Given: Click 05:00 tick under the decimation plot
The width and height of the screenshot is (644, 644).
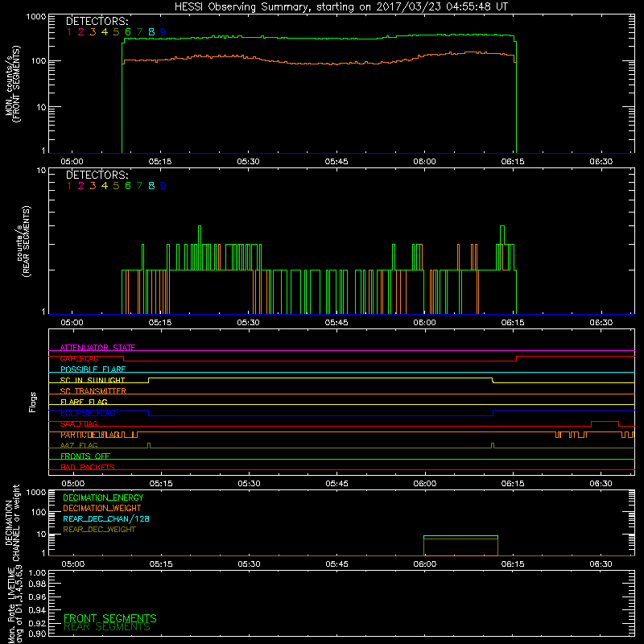Looking at the screenshot, I should pyautogui.click(x=72, y=564).
